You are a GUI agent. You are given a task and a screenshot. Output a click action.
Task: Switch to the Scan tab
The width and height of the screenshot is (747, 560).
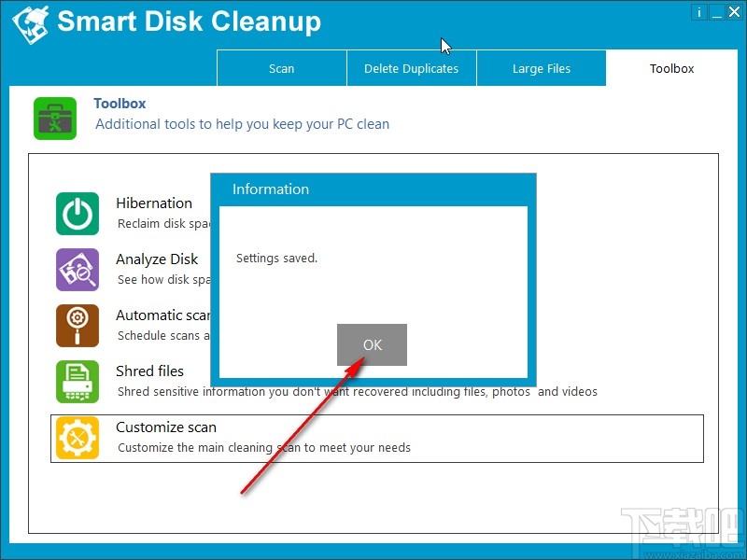click(282, 68)
